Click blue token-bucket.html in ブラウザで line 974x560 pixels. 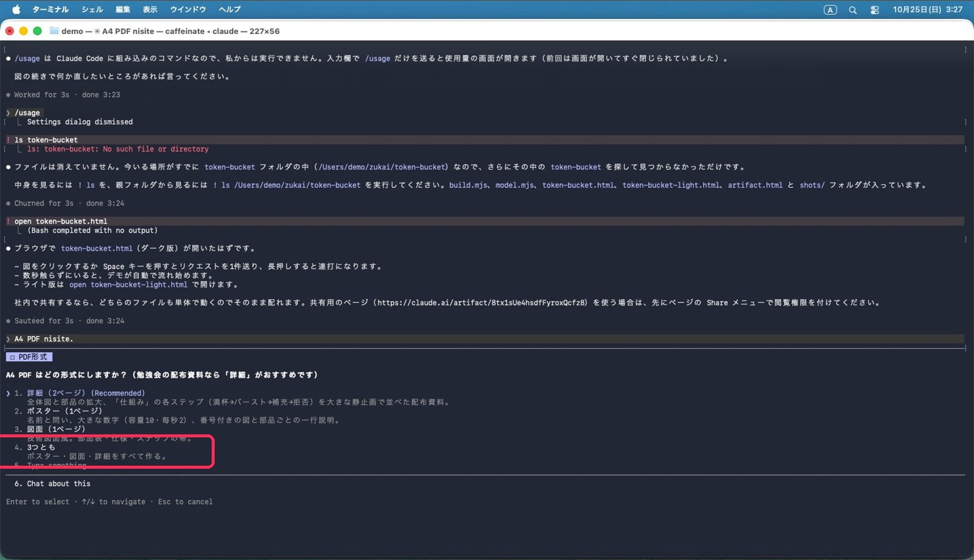(x=97, y=248)
